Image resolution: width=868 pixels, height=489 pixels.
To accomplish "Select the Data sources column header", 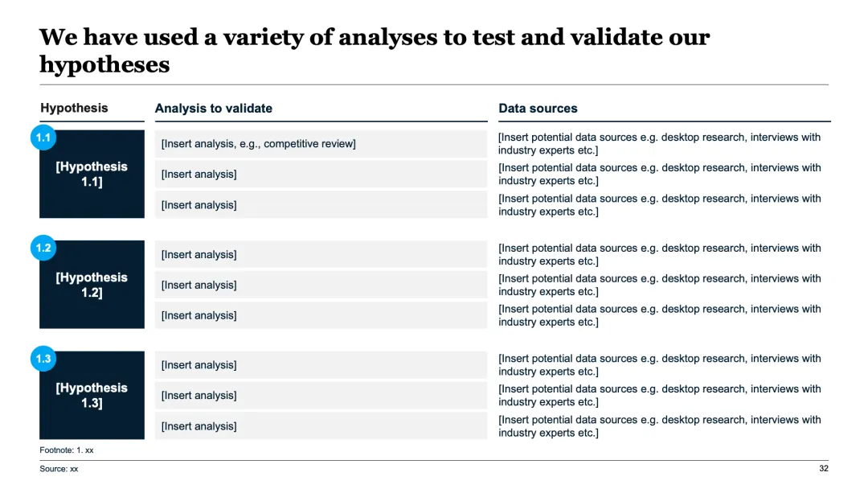I will [538, 109].
